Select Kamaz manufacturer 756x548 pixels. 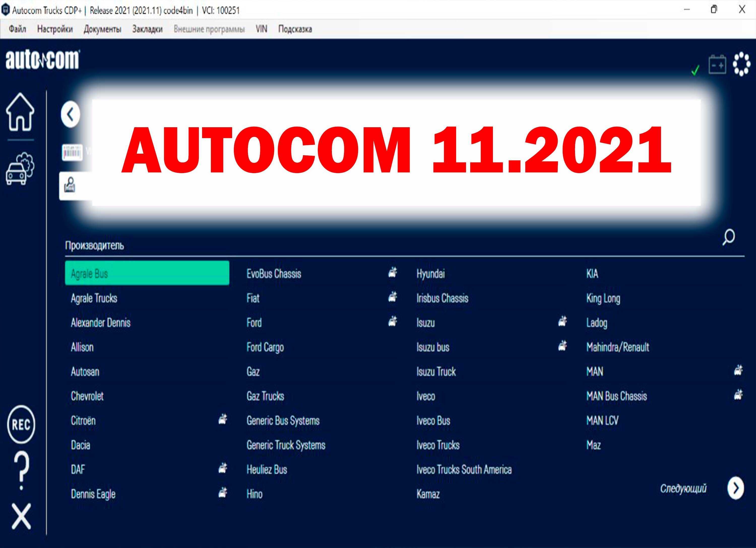[428, 494]
